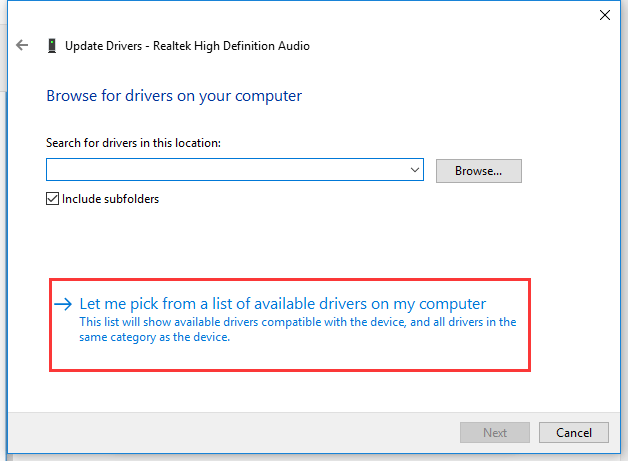This screenshot has height=461, width=628.
Task: Go back using the left arrow
Action: coord(22,45)
